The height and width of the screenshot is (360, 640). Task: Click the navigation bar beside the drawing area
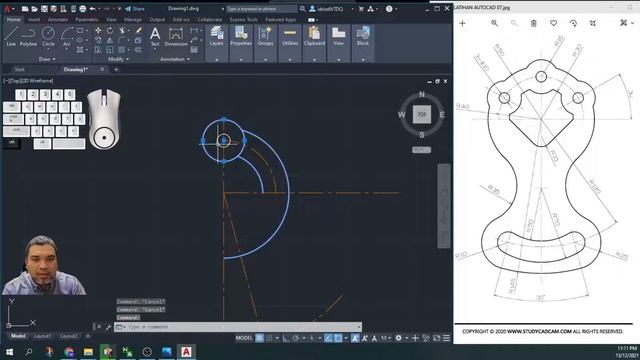click(444, 206)
